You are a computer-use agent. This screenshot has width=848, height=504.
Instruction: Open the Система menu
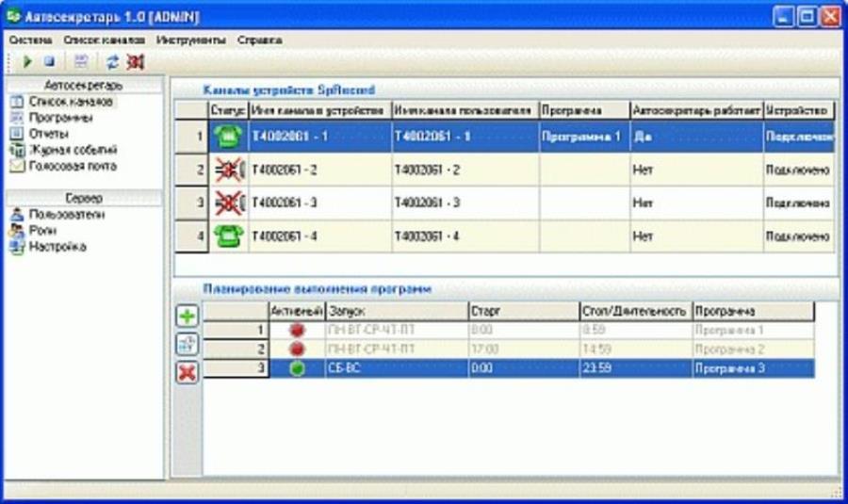30,41
